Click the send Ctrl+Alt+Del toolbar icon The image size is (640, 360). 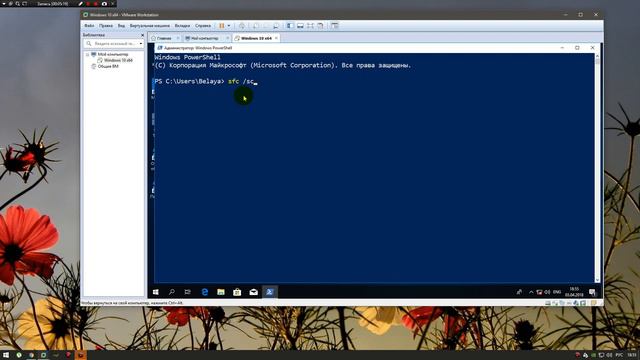(242, 26)
